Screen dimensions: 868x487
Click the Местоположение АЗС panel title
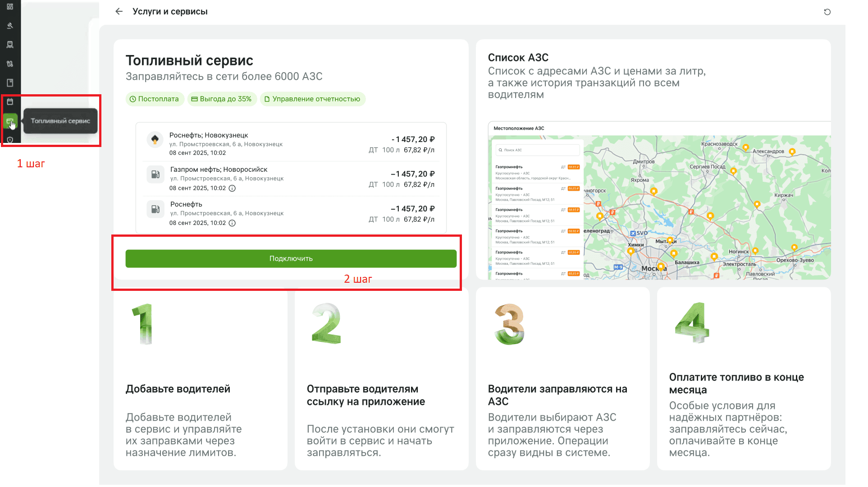519,129
